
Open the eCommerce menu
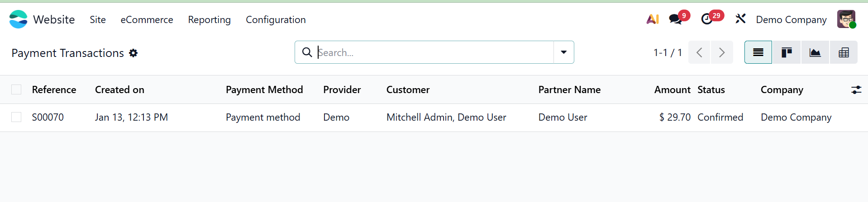[x=147, y=19]
